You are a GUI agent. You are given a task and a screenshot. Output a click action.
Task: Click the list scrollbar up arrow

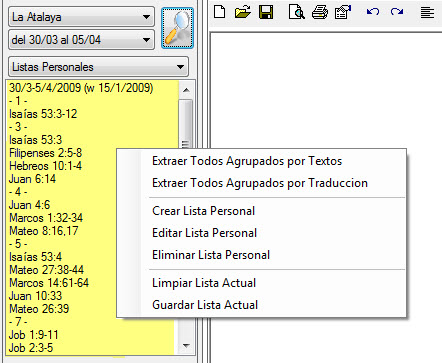[186, 90]
